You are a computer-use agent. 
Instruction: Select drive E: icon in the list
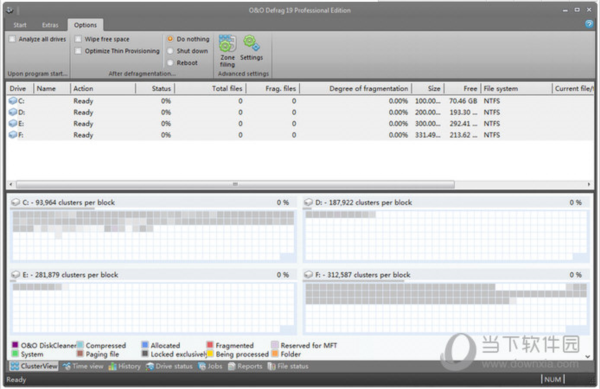click(x=13, y=124)
